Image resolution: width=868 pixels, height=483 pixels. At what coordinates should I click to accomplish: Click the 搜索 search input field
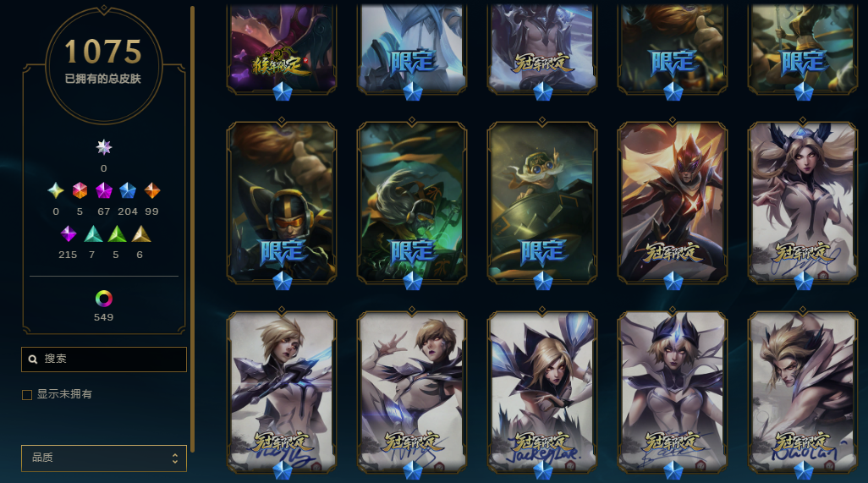tap(104, 359)
